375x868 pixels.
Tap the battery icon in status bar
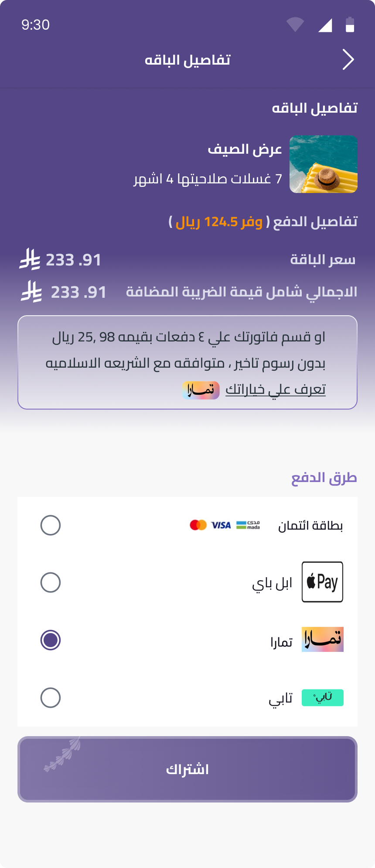coord(350,25)
